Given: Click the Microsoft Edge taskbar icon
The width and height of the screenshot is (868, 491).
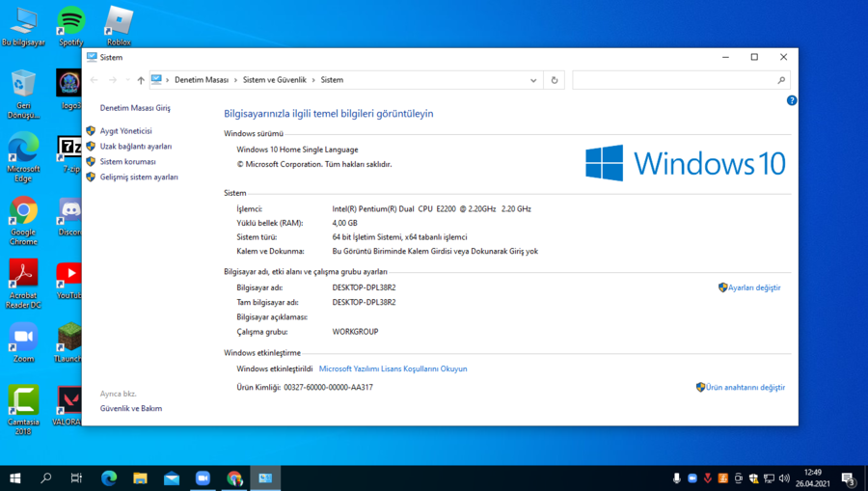Looking at the screenshot, I should (x=109, y=478).
